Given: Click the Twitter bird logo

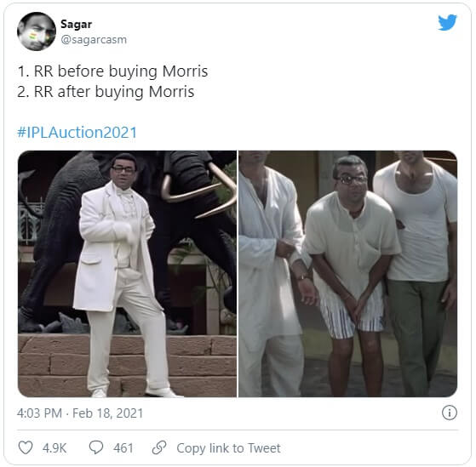Looking at the screenshot, I should pyautogui.click(x=447, y=22).
